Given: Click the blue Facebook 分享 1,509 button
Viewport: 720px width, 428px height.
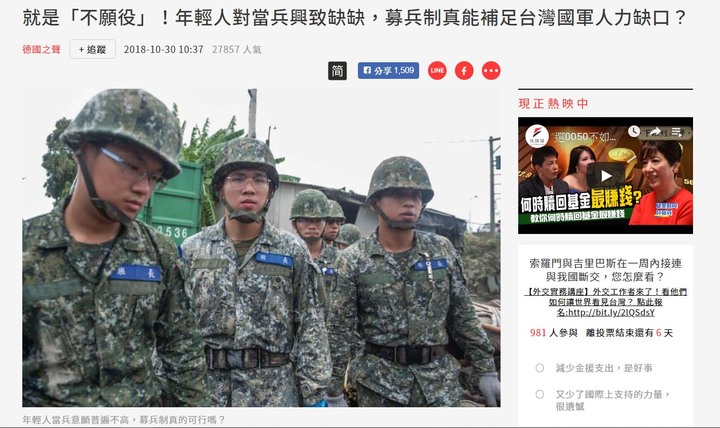Looking at the screenshot, I should pyautogui.click(x=388, y=71).
